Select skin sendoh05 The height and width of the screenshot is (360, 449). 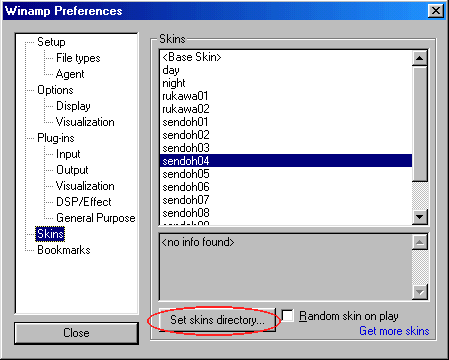(x=286, y=174)
